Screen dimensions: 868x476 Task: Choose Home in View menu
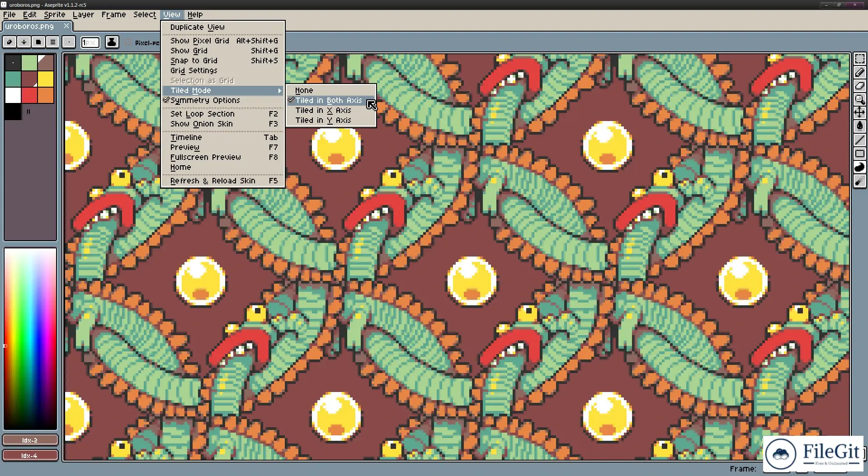223,167
